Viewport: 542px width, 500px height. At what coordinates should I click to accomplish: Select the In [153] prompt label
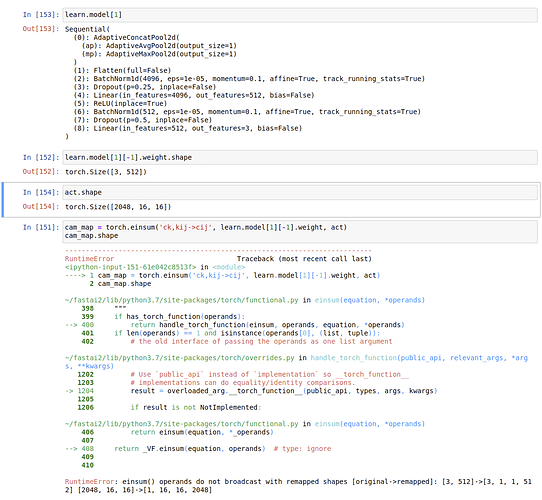tap(41, 15)
